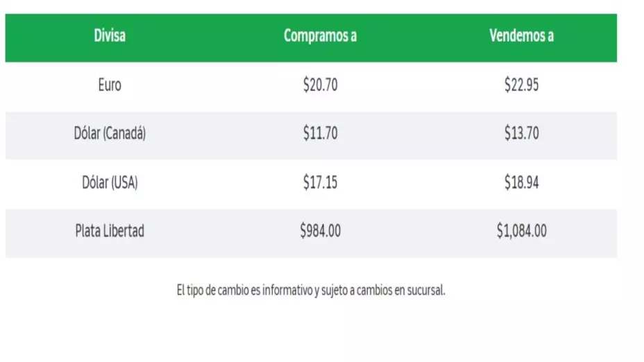Select the Dólar (USA) row label
644x362 pixels.
click(x=110, y=183)
